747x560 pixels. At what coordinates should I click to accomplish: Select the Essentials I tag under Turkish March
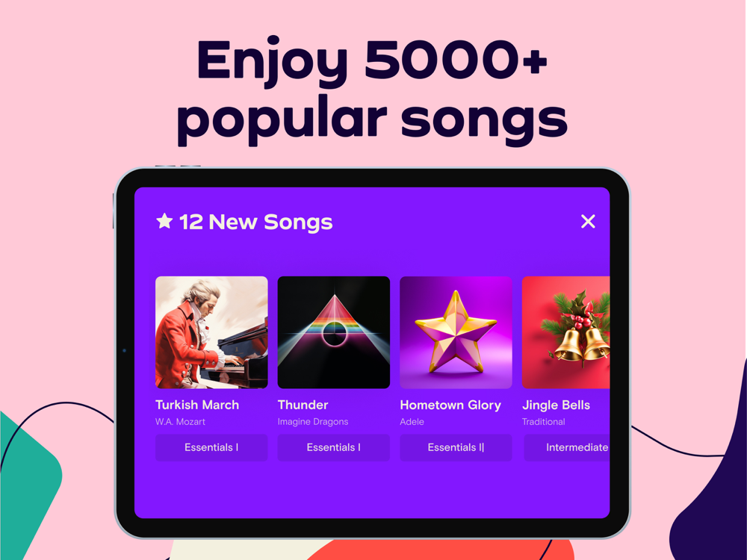[x=211, y=447]
